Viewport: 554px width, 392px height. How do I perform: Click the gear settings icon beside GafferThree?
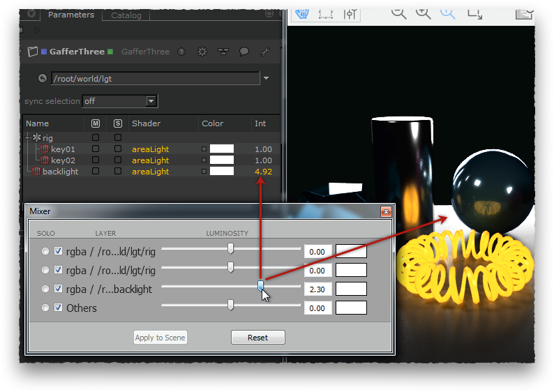coord(202,52)
